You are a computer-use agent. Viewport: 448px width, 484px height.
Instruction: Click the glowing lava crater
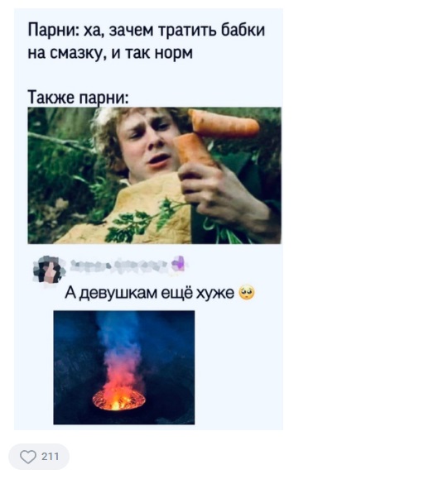(x=118, y=400)
